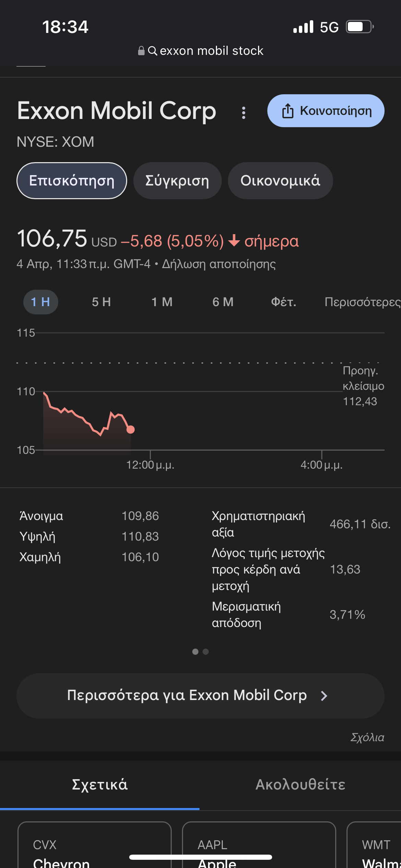This screenshot has height=868, width=401.
Task: Tap the battery status icon
Action: 360,27
